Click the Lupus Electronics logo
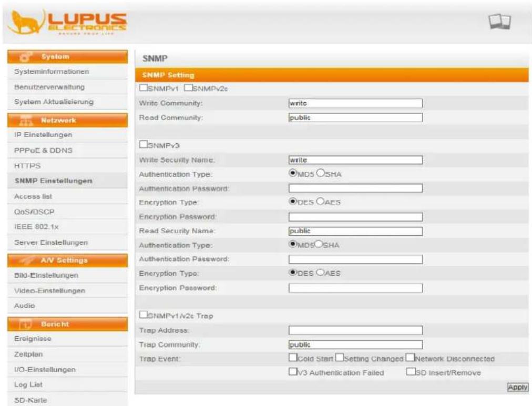The image size is (532, 406). click(67, 22)
